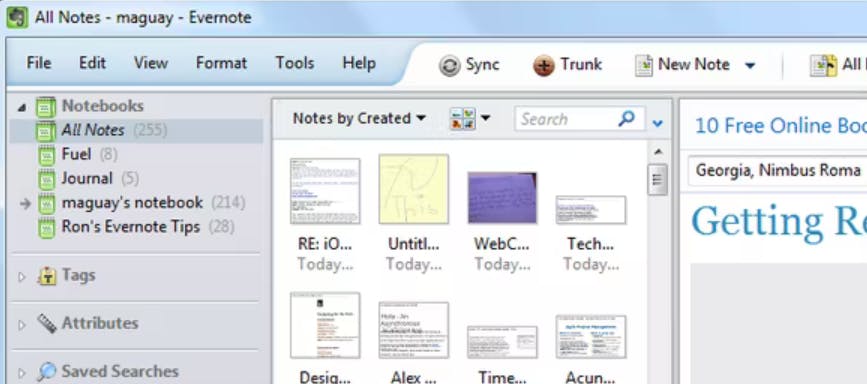Click the Saved Searches magnifier icon
Screen dimensions: 867x384
(47, 371)
